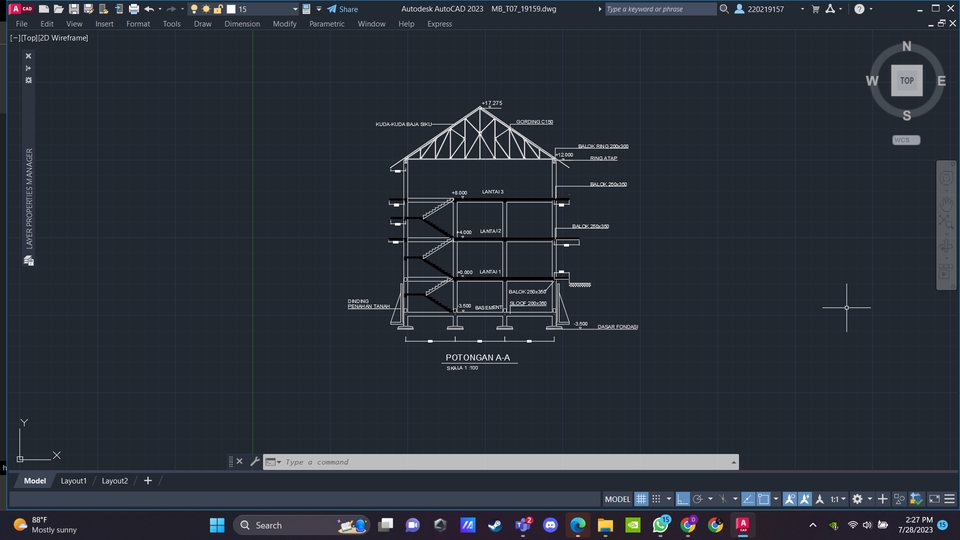
Task: Toggle layer lock padlock icon
Action: [x=218, y=9]
